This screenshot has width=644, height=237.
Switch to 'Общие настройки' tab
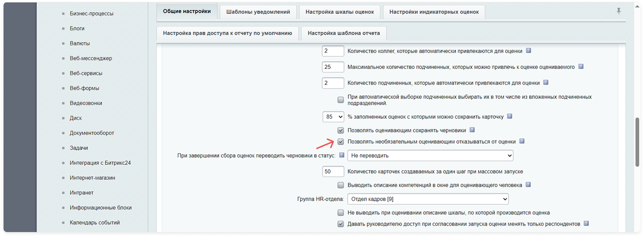[187, 11]
